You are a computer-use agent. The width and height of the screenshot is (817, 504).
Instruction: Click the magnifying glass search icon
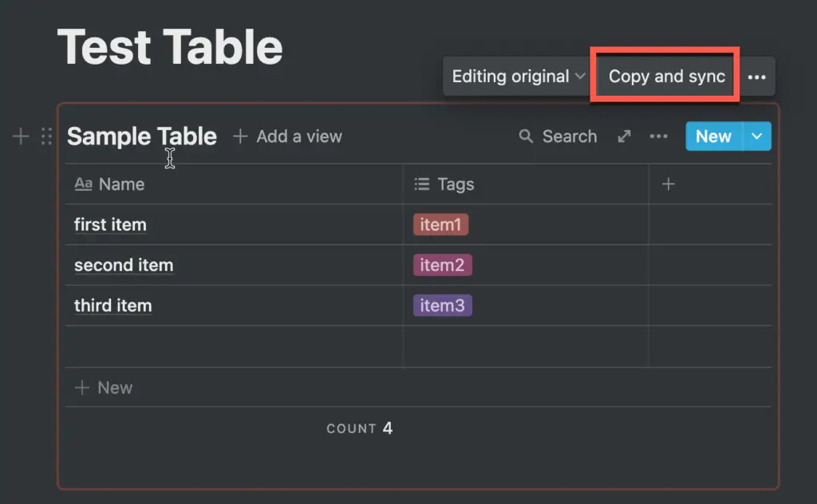526,136
